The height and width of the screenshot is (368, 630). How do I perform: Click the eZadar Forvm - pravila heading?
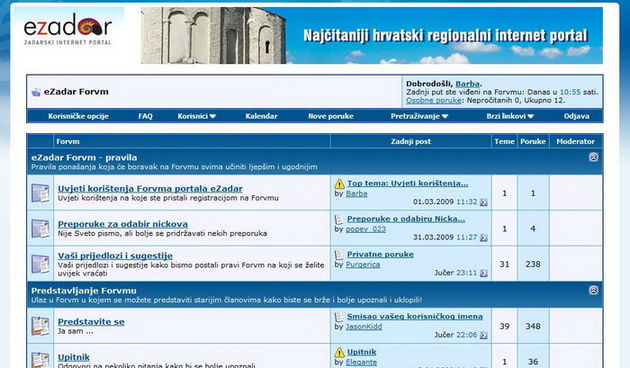point(84,157)
